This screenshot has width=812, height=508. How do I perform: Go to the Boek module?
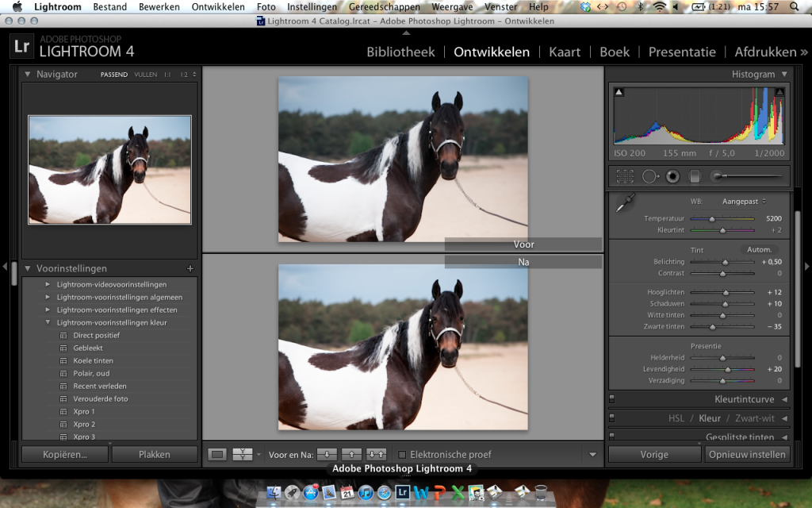tap(615, 52)
